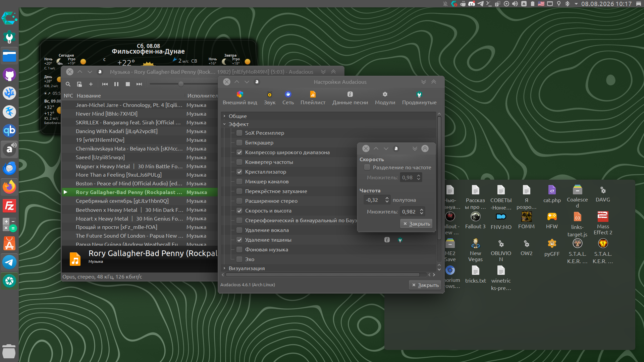Disable the Кристаллизатор effect

tap(239, 172)
